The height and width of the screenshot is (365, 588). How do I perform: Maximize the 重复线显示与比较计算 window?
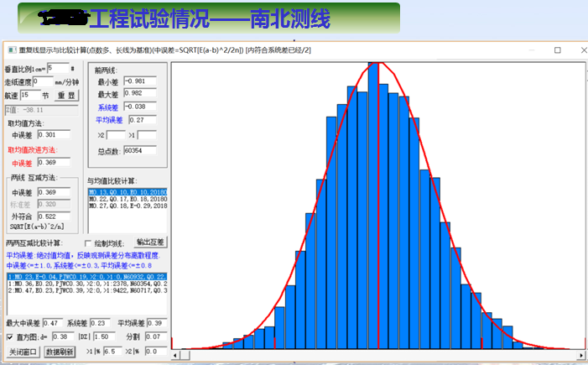point(558,50)
